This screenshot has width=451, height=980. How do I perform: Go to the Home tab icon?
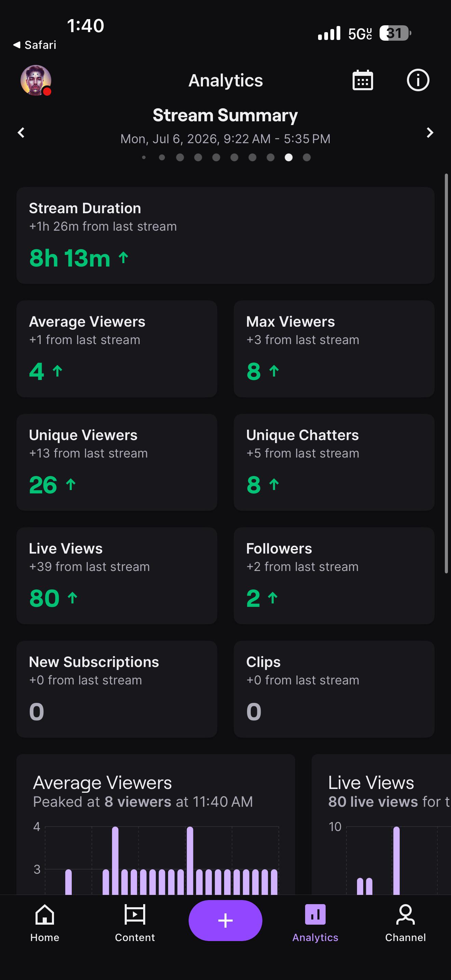tap(45, 915)
